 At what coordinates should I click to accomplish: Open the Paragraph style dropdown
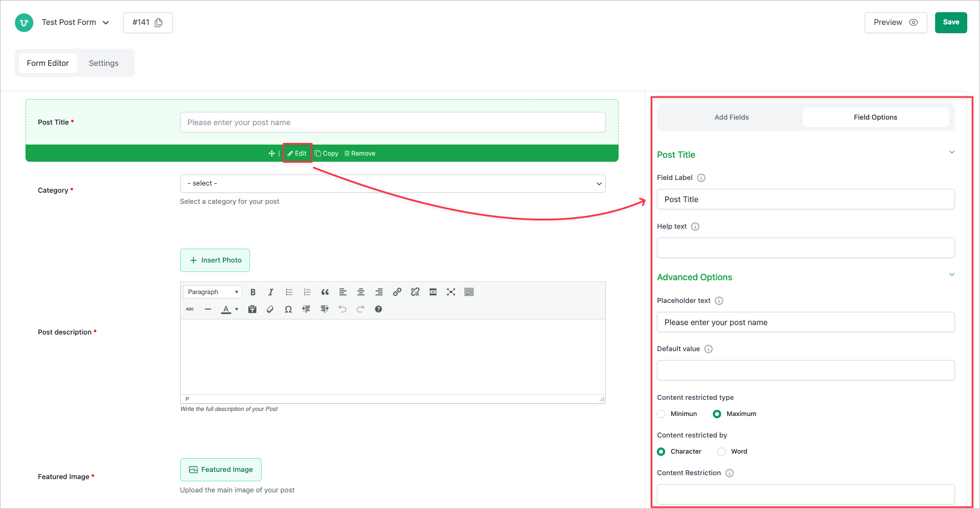click(212, 291)
